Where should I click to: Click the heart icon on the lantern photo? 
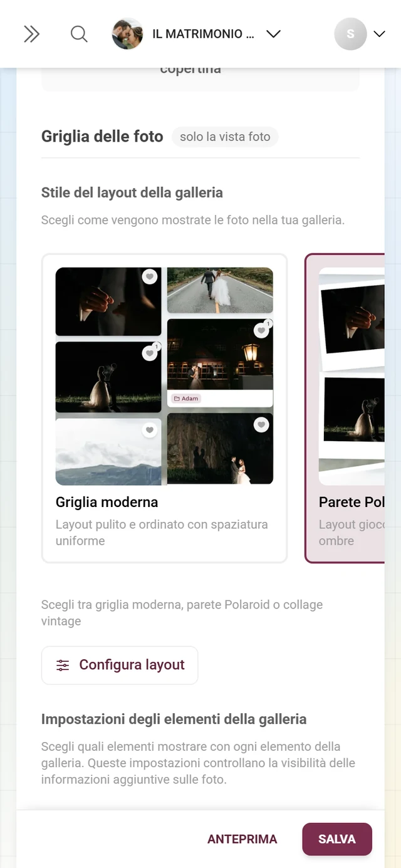[x=261, y=330]
